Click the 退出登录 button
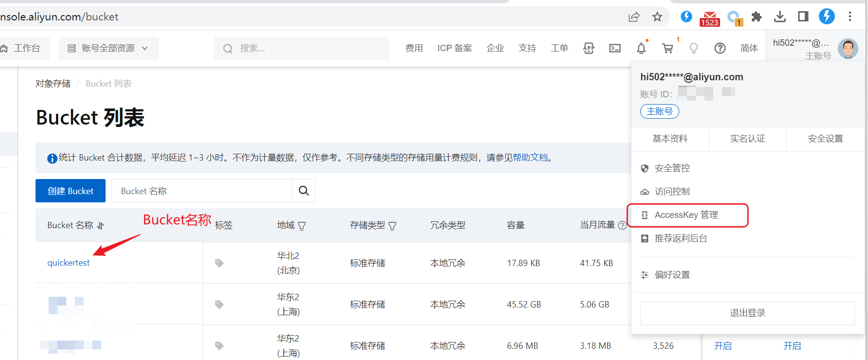 coord(748,313)
